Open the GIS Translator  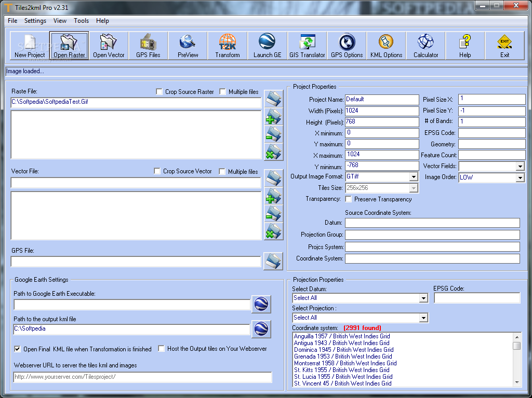pos(307,46)
